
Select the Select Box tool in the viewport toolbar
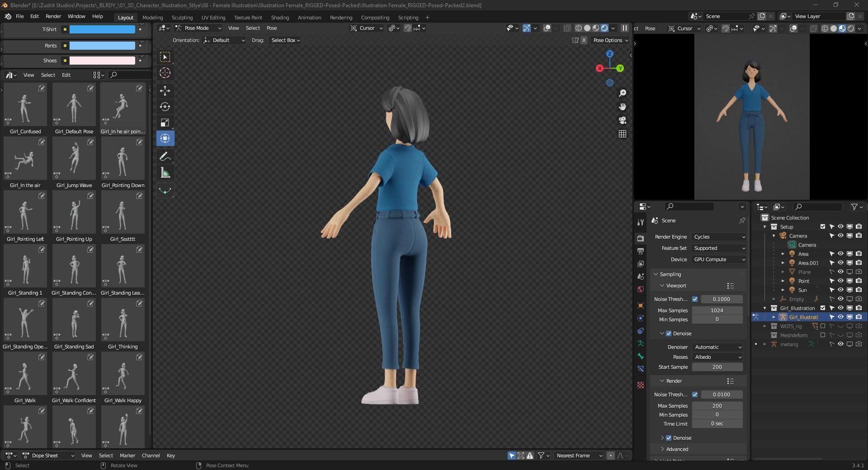tap(165, 57)
